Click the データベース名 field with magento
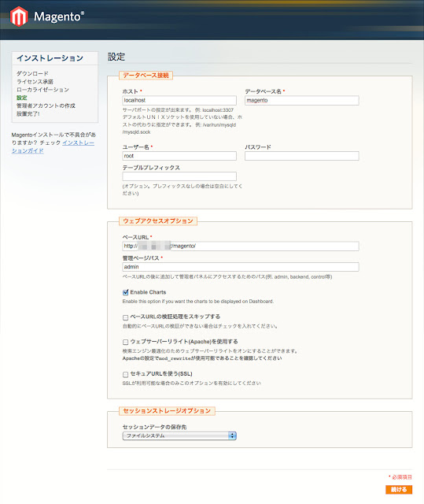424x504 pixels. pos(302,100)
